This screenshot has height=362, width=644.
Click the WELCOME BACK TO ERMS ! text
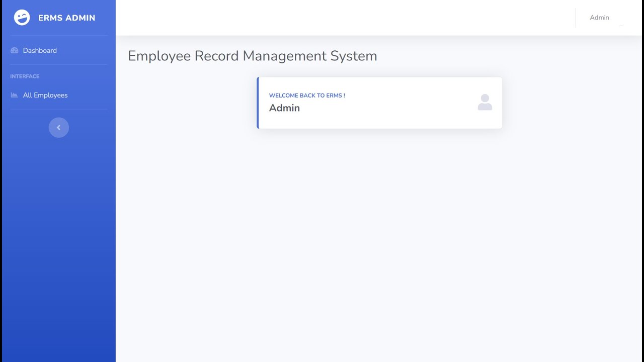coord(307,96)
